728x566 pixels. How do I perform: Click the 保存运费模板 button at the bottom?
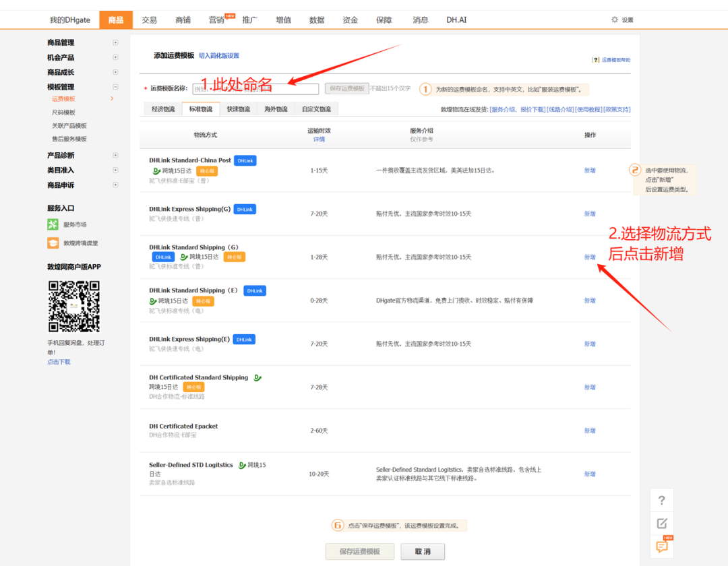[359, 551]
